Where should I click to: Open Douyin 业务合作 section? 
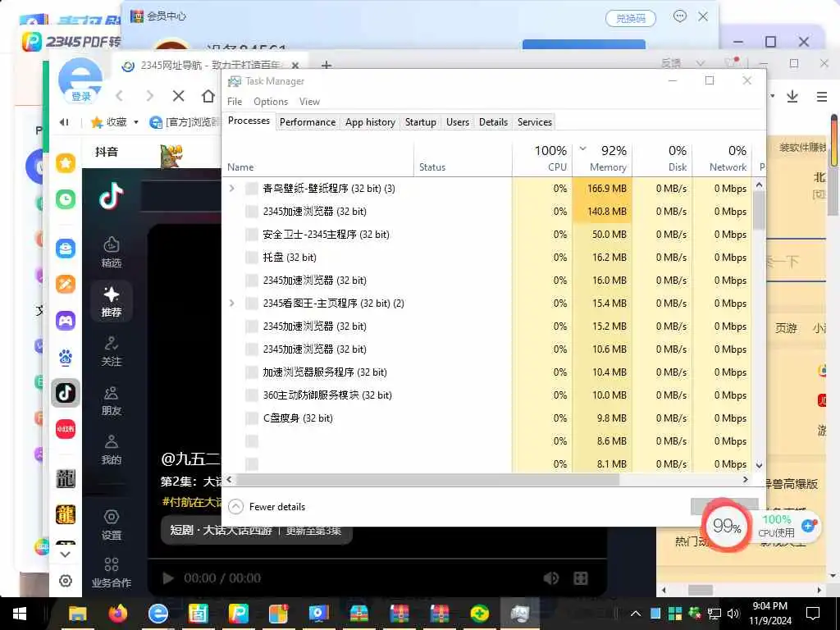tap(112, 572)
